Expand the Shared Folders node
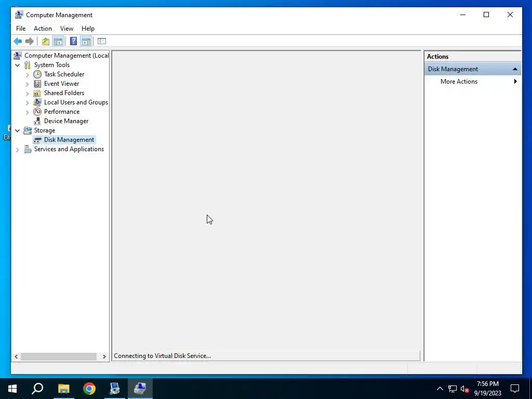Image resolution: width=532 pixels, height=399 pixels. click(28, 94)
